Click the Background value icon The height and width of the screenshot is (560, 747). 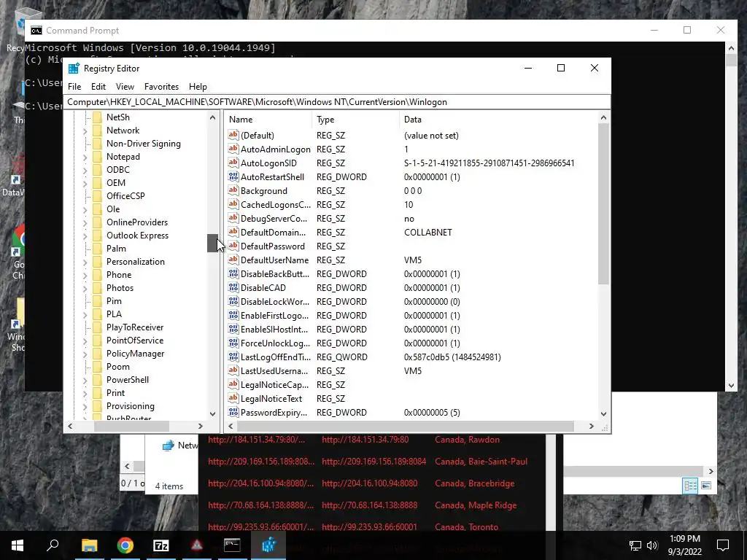(x=233, y=190)
